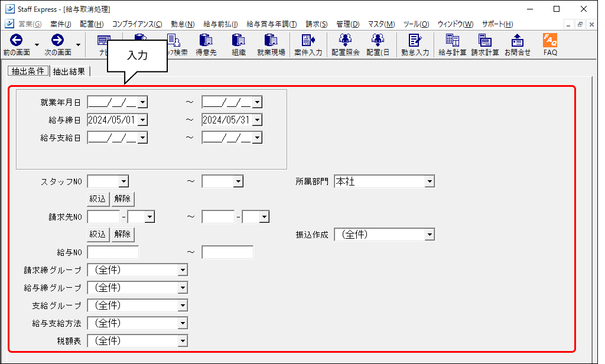Open 配置(H) menu
The image size is (605, 364).
92,24
